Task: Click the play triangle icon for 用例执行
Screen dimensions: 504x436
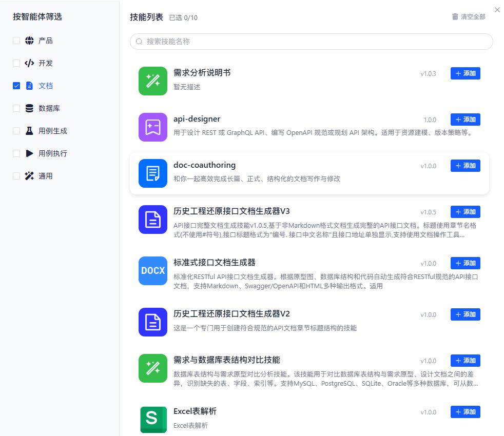Action: pos(29,153)
